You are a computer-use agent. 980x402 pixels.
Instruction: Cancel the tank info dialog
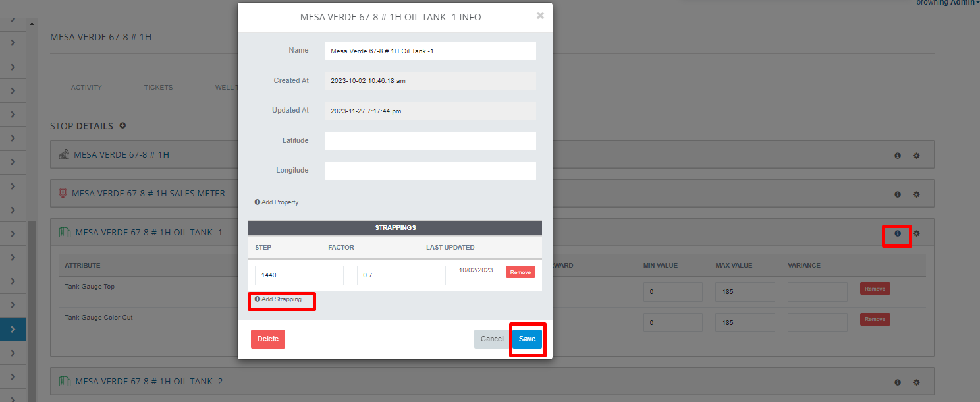click(491, 339)
